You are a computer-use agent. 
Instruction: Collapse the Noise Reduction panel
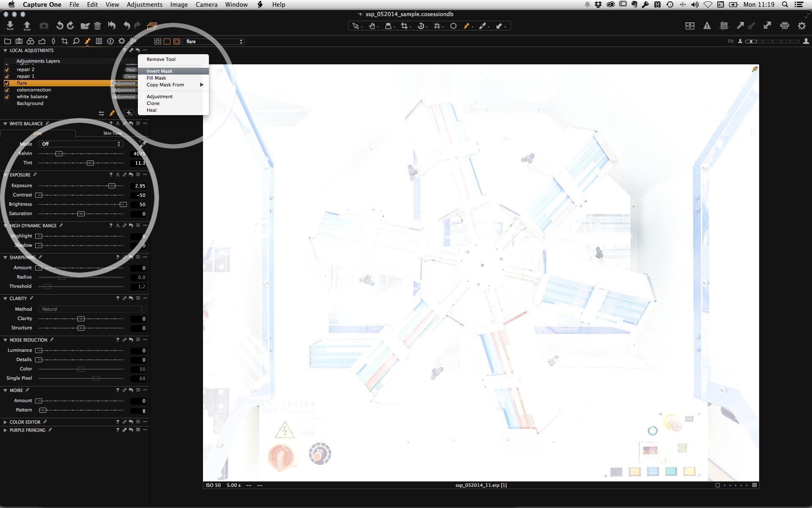[5, 340]
